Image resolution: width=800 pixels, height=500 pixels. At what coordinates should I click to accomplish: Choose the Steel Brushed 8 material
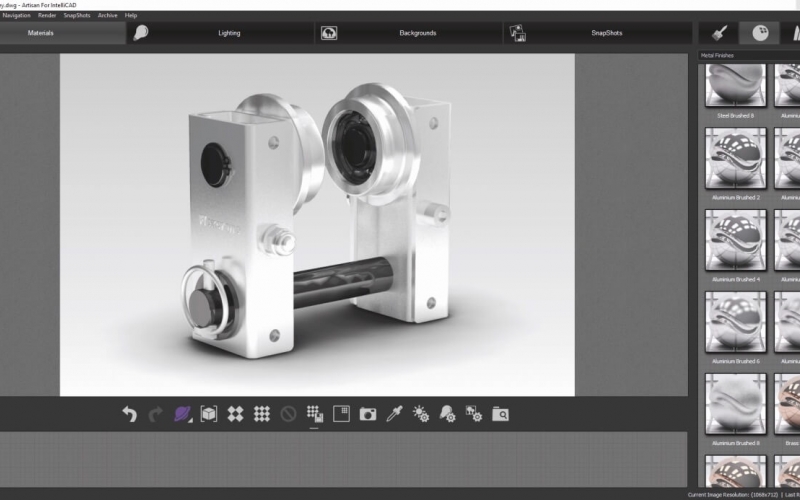pos(736,86)
